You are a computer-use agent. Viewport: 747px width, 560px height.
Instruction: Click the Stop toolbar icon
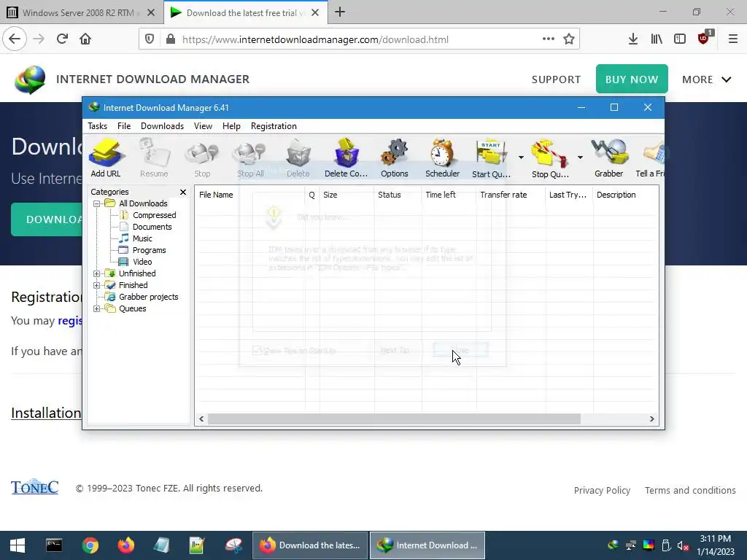coord(202,158)
